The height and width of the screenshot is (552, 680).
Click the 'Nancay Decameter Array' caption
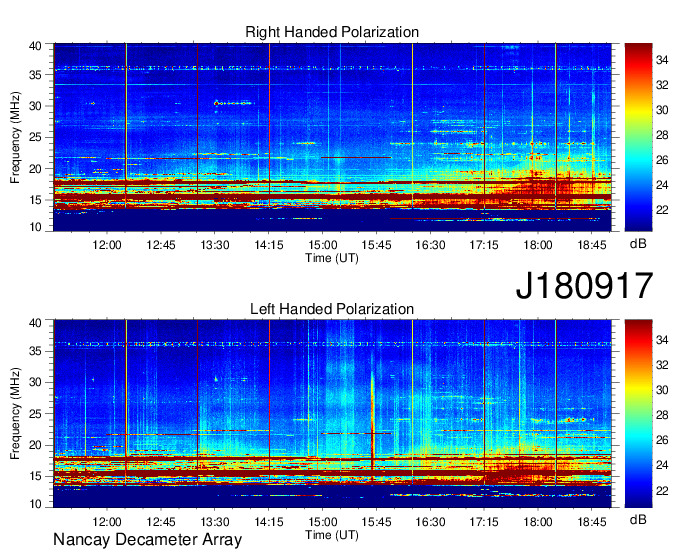tap(147, 540)
